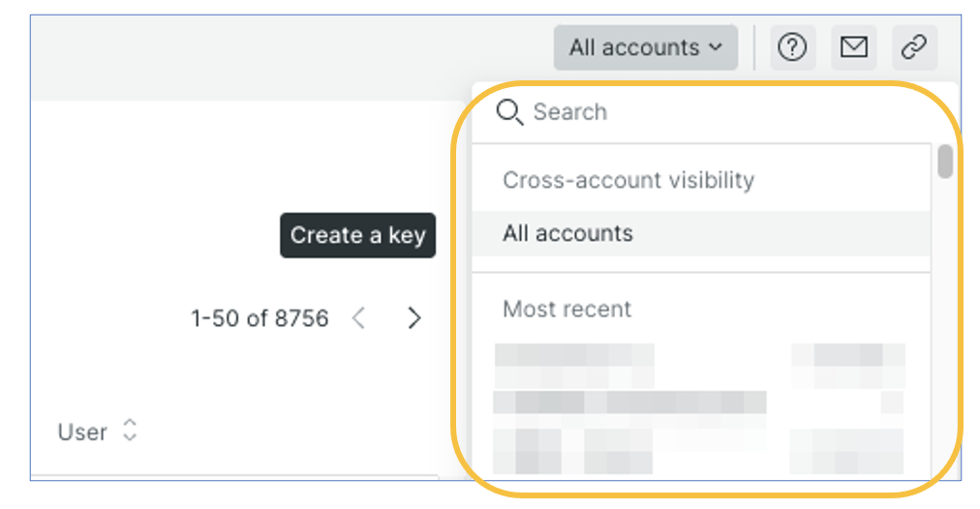Choose the second account under Most recent
The height and width of the screenshot is (509, 980).
coord(629,403)
